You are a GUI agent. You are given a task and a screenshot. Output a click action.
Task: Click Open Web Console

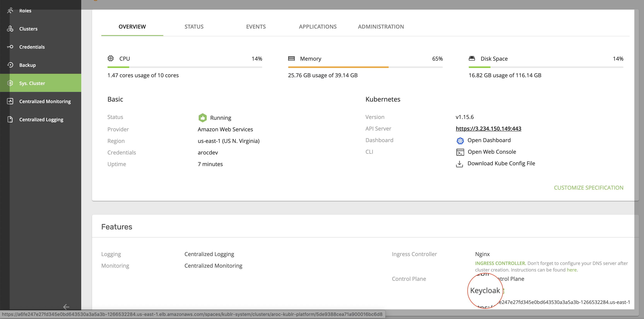pyautogui.click(x=492, y=152)
